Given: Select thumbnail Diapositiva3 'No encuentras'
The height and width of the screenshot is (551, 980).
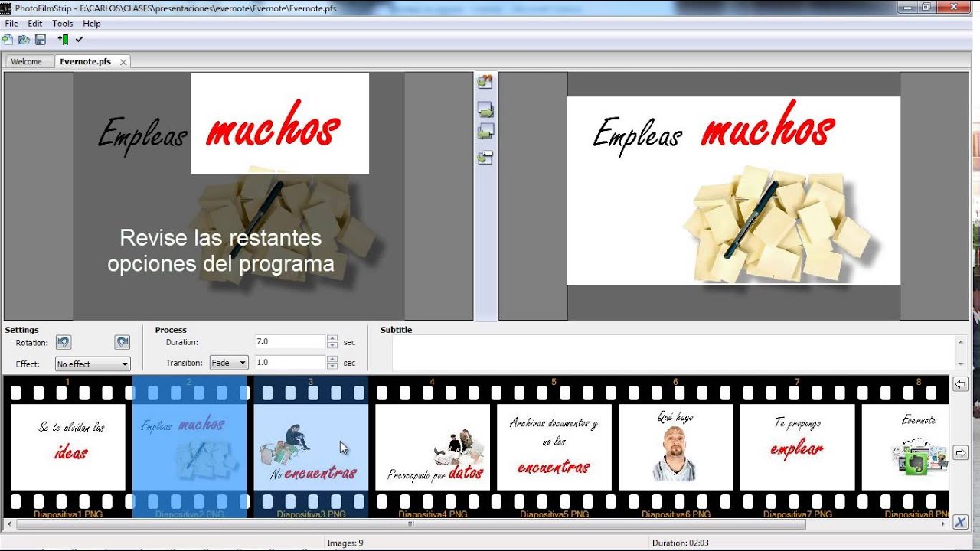Looking at the screenshot, I should [311, 447].
